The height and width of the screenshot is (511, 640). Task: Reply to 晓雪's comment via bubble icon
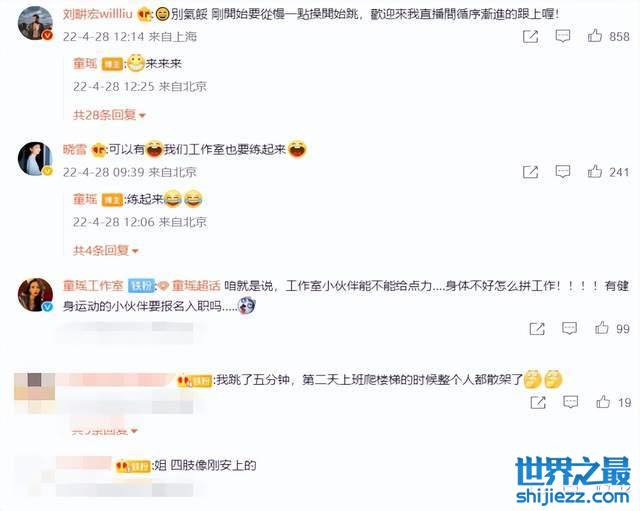(x=562, y=171)
